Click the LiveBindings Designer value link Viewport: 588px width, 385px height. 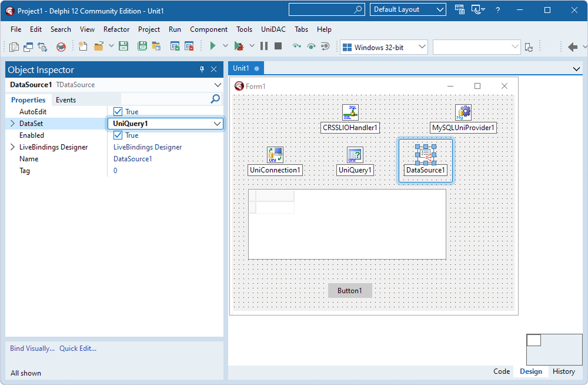148,147
